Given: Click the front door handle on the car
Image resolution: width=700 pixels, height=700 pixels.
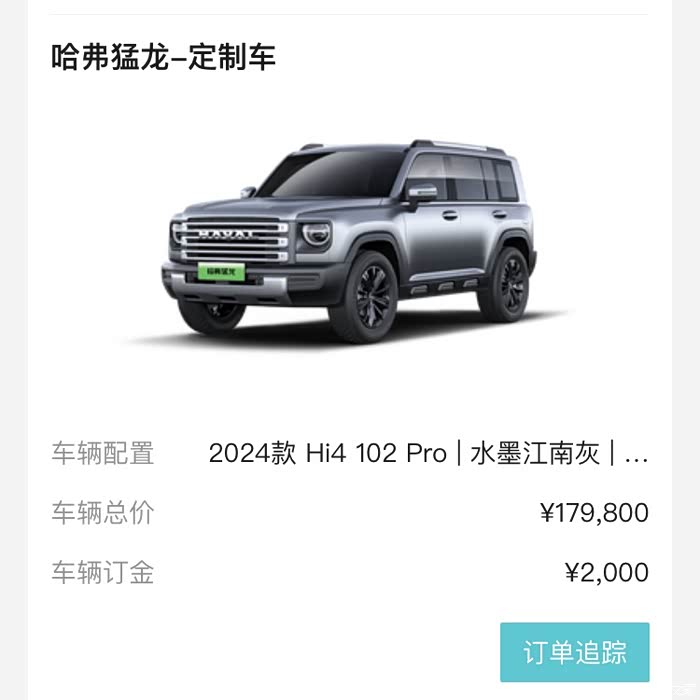Looking at the screenshot, I should pyautogui.click(x=450, y=215).
